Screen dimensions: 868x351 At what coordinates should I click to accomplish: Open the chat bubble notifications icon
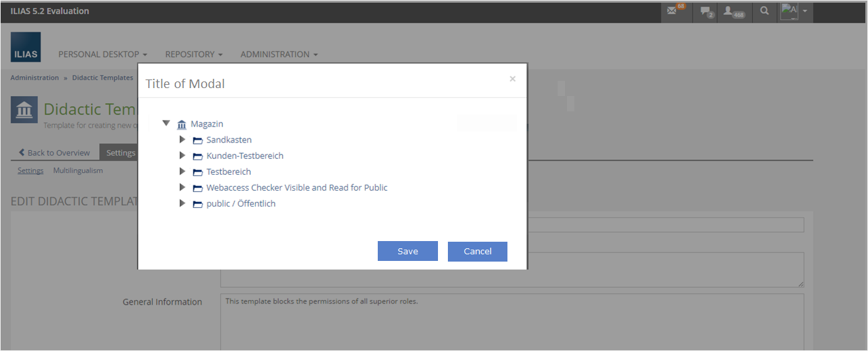click(705, 11)
